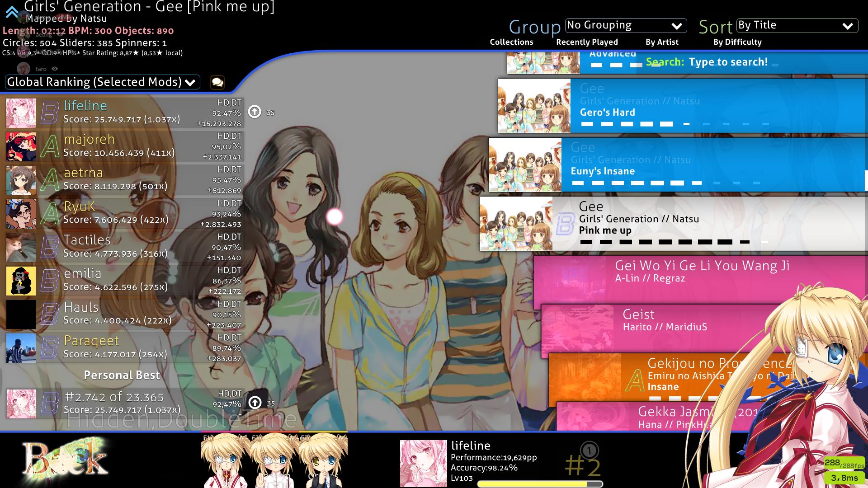Click the Accuracy:98.24% text
This screenshot has height=488, width=868.
484,468
